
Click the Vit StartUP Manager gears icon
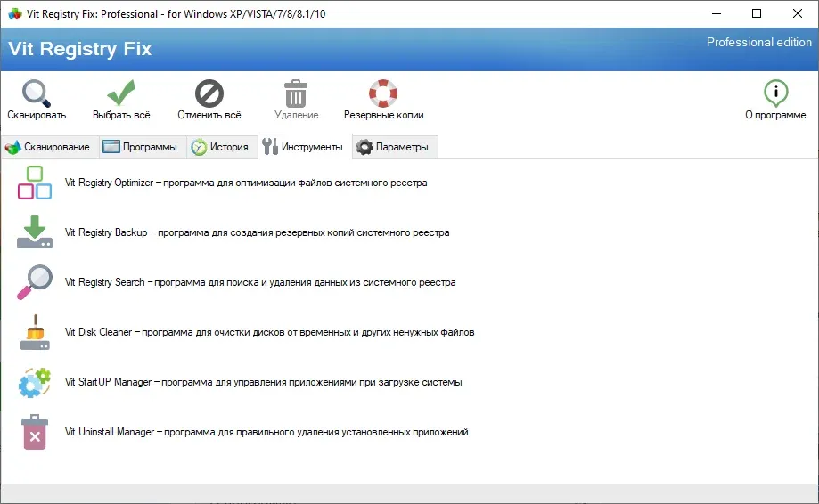tap(35, 382)
